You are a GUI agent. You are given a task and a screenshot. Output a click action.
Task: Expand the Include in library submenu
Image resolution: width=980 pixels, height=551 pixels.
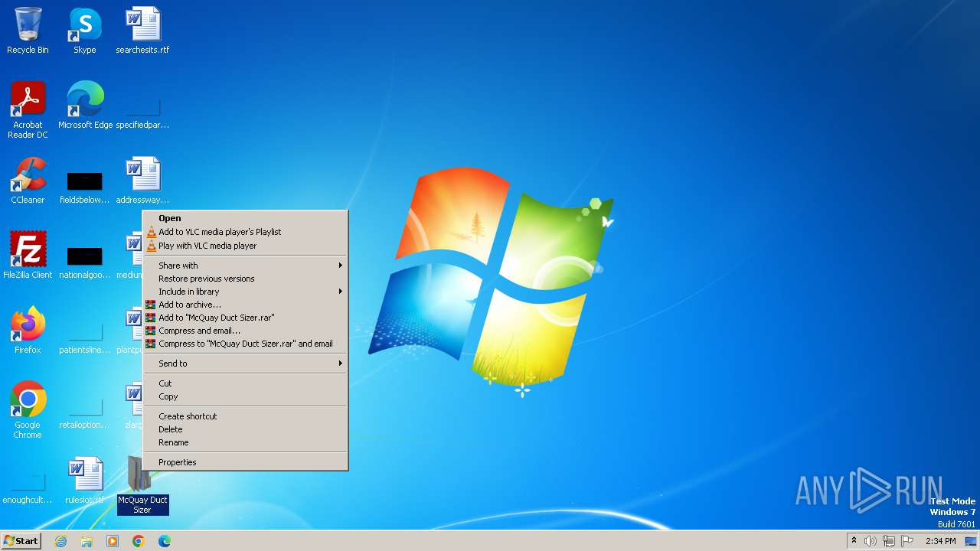(x=246, y=292)
